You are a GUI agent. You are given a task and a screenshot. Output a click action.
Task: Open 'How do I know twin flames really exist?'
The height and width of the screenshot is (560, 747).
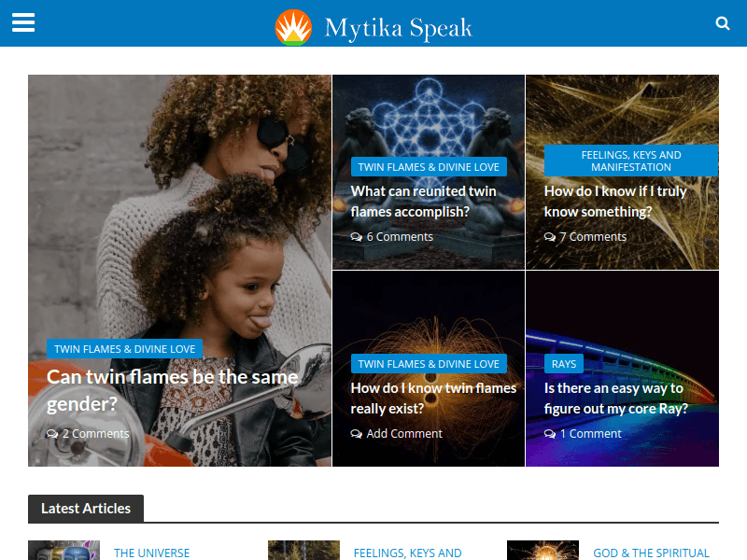point(433,399)
